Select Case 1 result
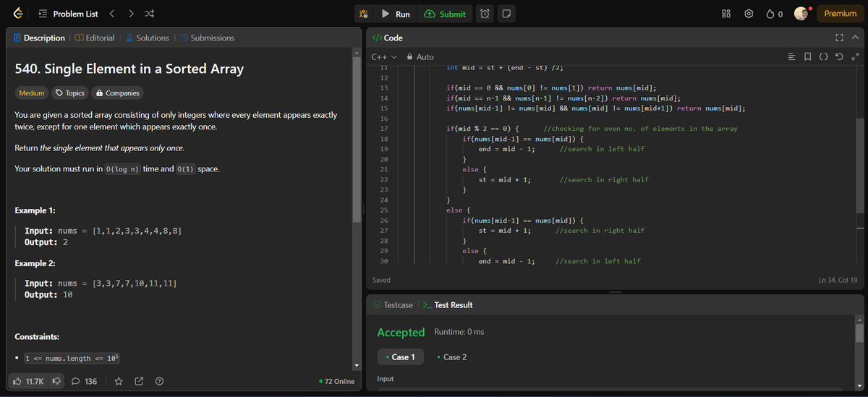The height and width of the screenshot is (397, 868). [400, 357]
